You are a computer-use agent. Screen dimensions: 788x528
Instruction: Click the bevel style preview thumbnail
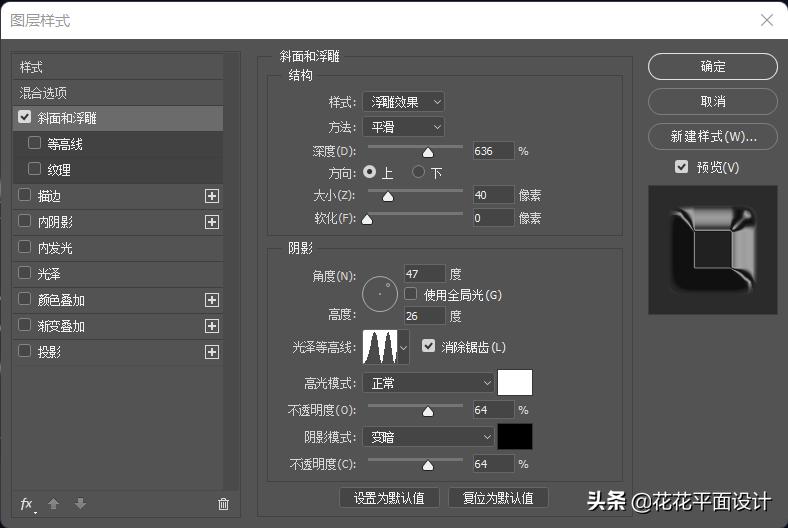coord(713,250)
